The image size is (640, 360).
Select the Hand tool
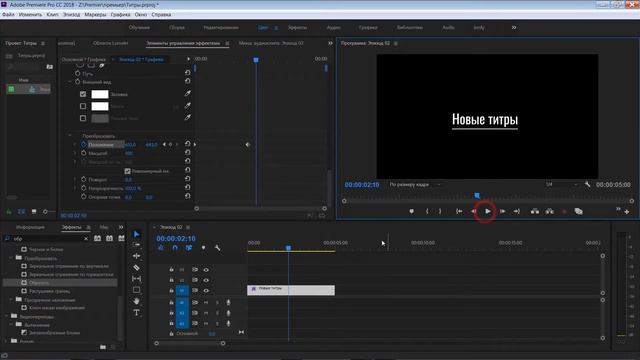pos(136,301)
